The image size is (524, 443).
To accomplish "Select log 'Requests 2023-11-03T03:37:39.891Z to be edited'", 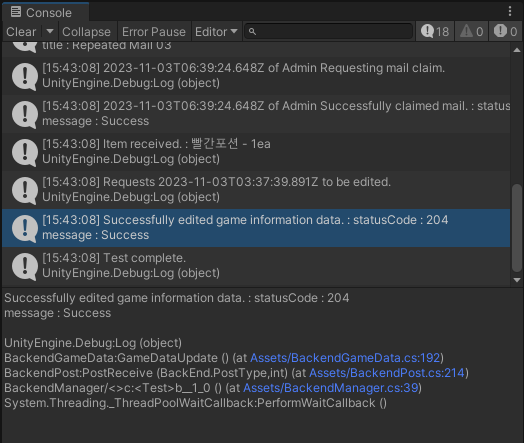I will (256, 190).
